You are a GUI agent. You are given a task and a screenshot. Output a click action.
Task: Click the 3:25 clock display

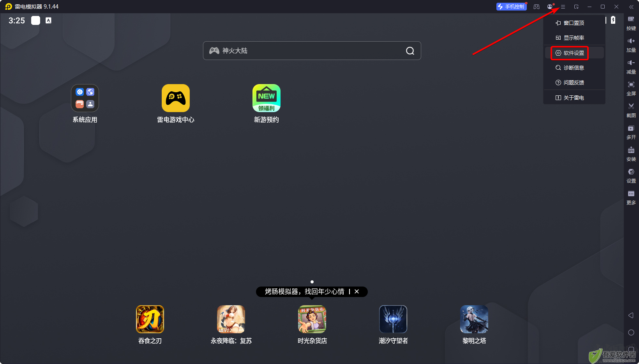click(x=17, y=21)
